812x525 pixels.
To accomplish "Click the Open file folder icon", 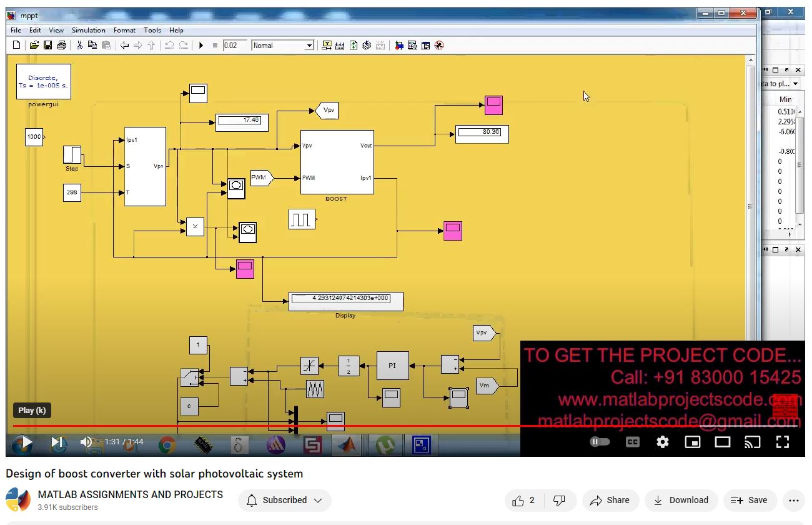I will point(34,46).
